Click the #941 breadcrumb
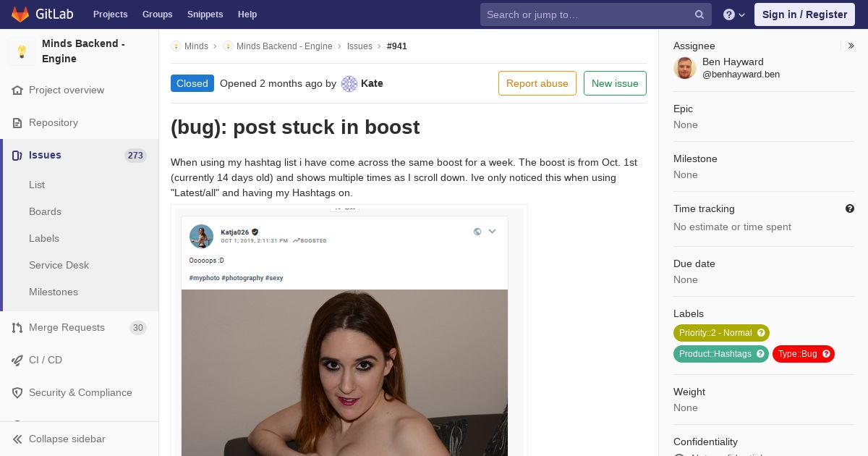This screenshot has height=456, width=868. (x=397, y=46)
